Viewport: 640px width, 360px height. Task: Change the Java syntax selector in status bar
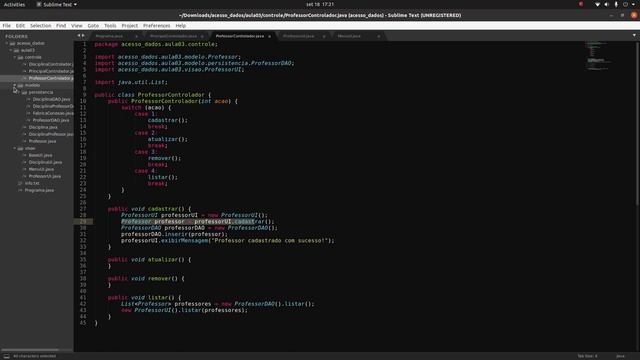click(x=620, y=356)
